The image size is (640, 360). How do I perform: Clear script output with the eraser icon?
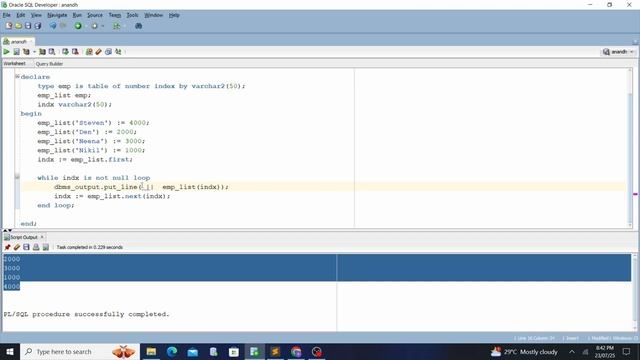(x=17, y=247)
